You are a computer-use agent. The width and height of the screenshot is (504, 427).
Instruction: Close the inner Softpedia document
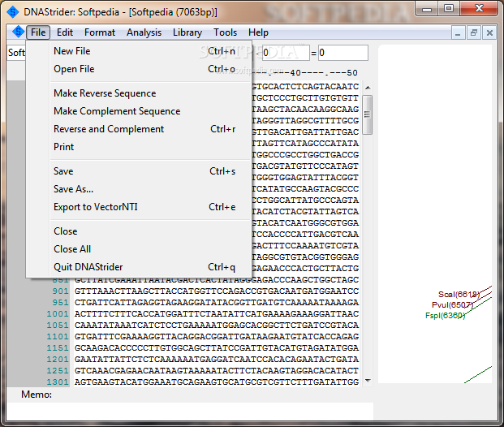pyautogui.click(x=489, y=33)
